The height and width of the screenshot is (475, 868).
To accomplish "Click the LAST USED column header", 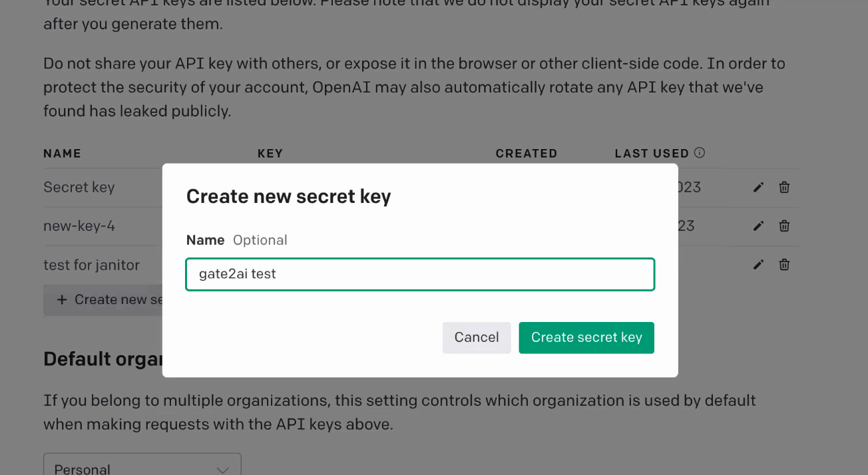I will (652, 154).
